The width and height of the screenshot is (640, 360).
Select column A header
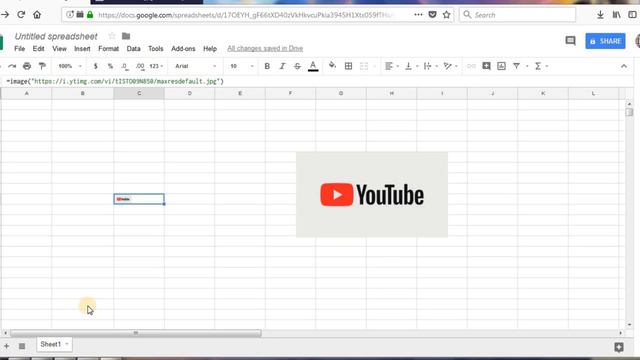click(x=27, y=93)
